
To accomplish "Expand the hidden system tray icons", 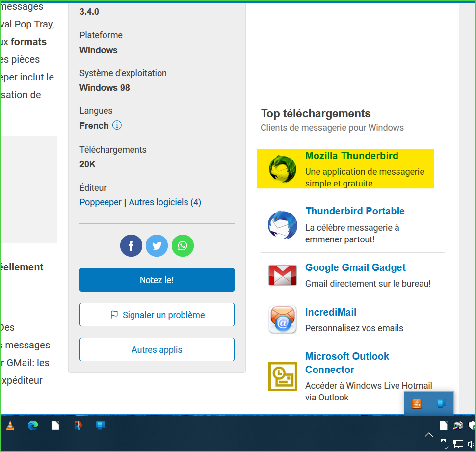I will pyautogui.click(x=428, y=435).
